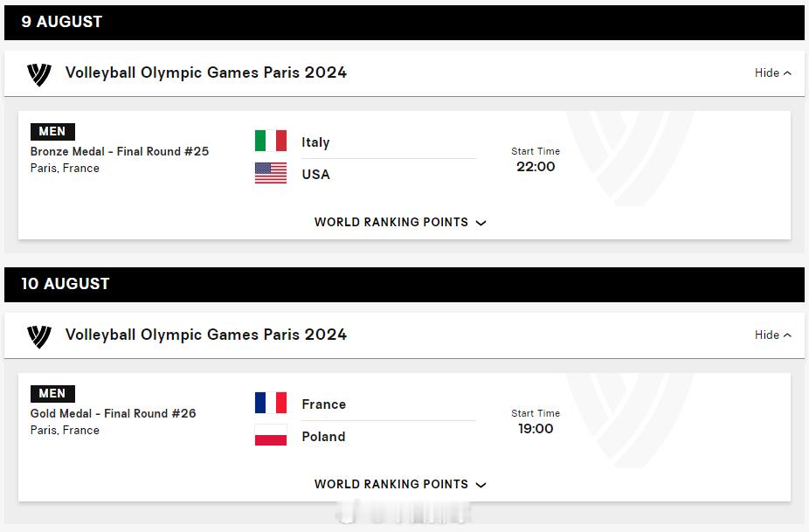Expand World Ranking Points for Italy vs USA
This screenshot has height=532, width=809.
pos(400,222)
